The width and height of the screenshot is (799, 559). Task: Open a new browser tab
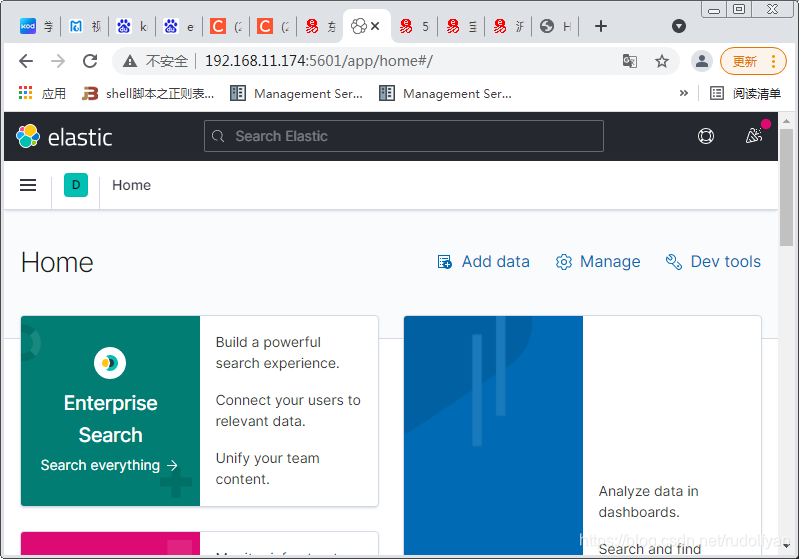601,26
